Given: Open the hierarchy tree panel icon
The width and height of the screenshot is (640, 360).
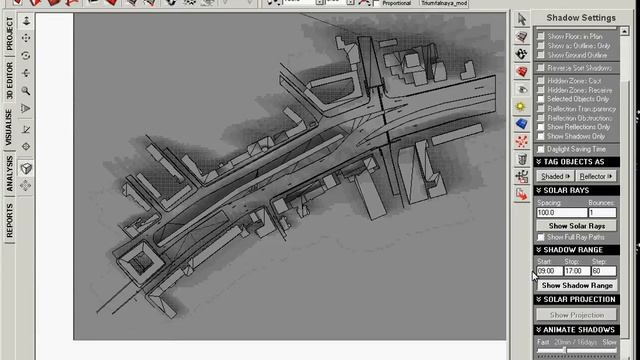Looking at the screenshot, I should (522, 177).
